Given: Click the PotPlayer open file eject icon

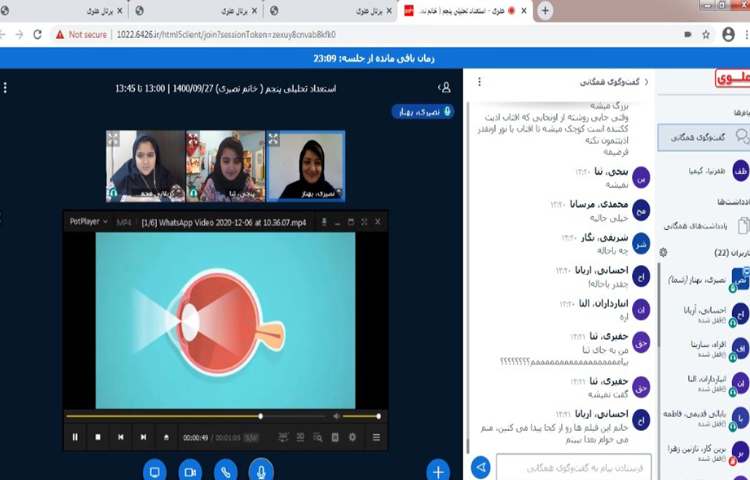Looking at the screenshot, I should (166, 437).
